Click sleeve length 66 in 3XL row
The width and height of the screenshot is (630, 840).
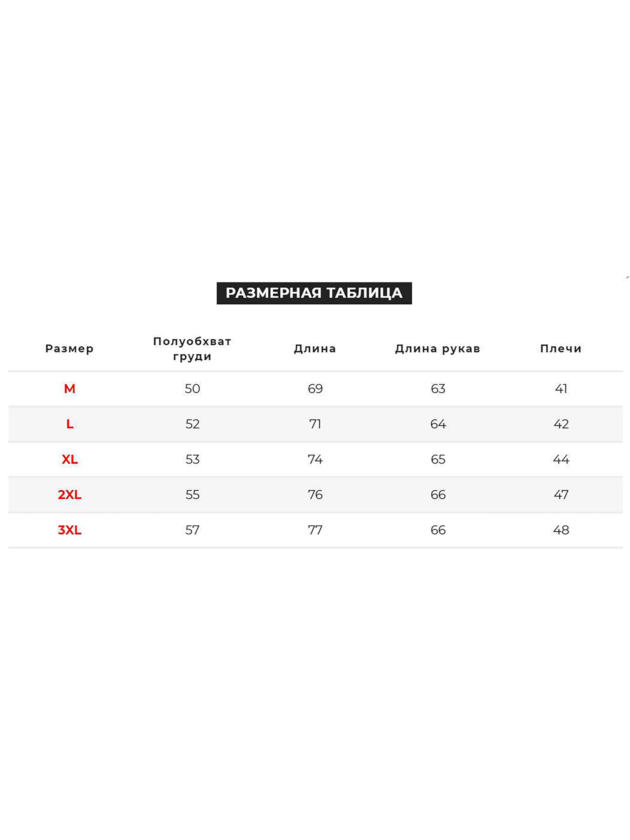coord(438,530)
